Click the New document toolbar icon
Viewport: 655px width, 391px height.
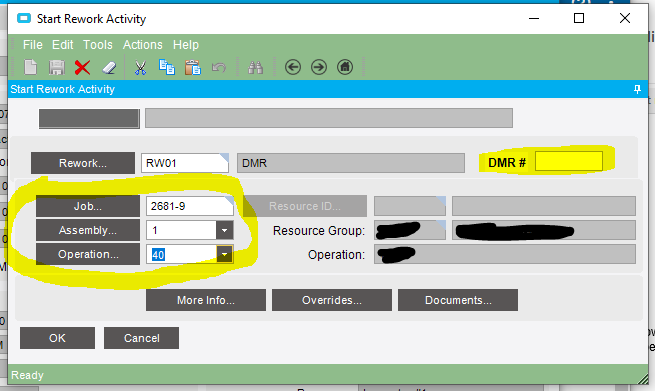click(x=30, y=67)
